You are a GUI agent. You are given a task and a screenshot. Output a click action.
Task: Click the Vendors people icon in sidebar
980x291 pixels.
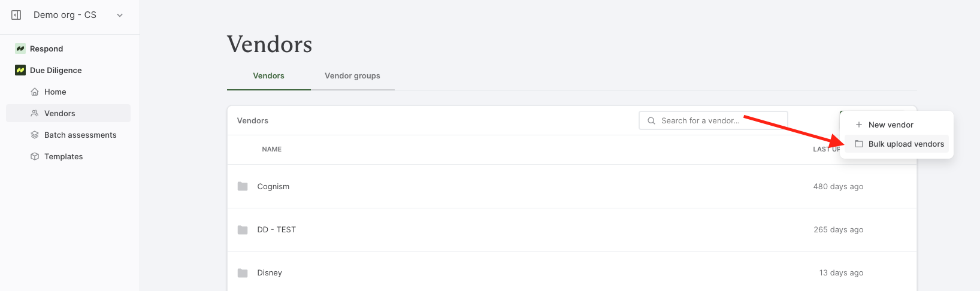[35, 113]
